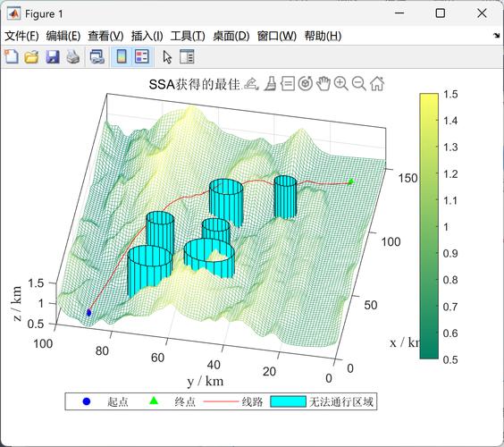Click the Print Figure icon
504x447 pixels.
pyautogui.click(x=73, y=57)
